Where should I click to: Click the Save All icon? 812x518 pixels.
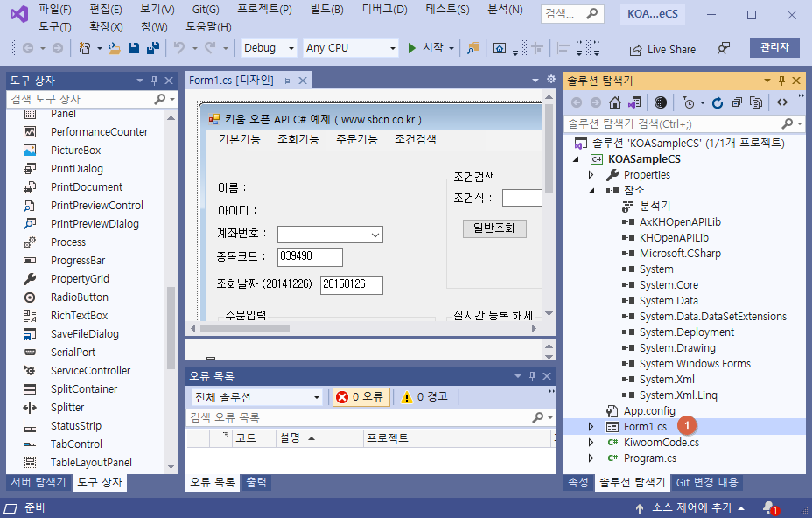pyautogui.click(x=153, y=48)
